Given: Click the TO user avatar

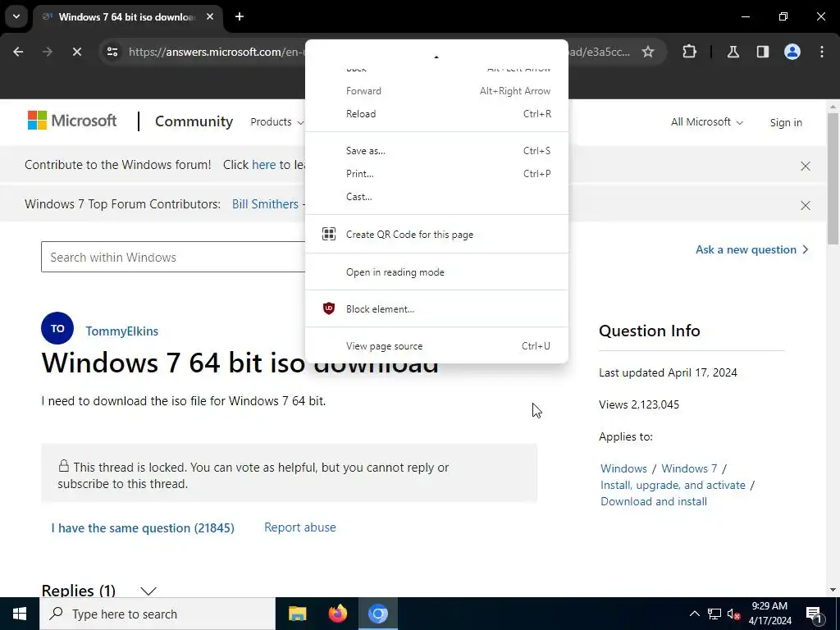Looking at the screenshot, I should coord(57,328).
